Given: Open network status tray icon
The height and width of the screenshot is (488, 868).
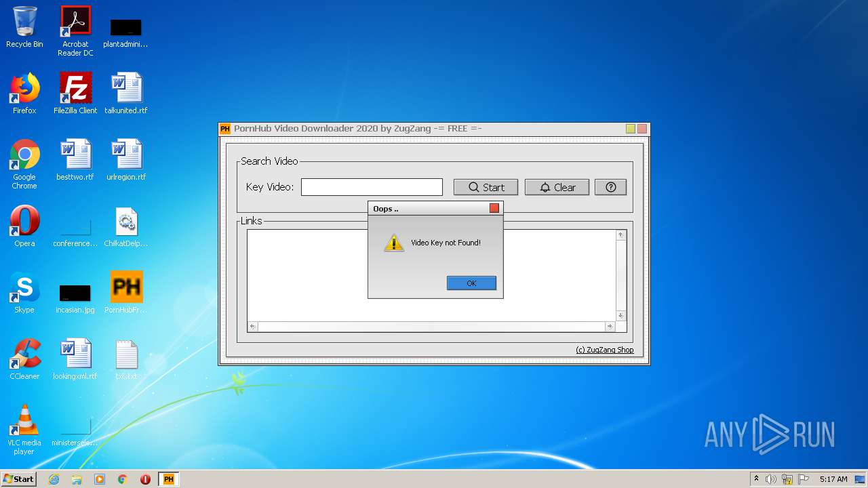Looking at the screenshot, I should tap(787, 479).
